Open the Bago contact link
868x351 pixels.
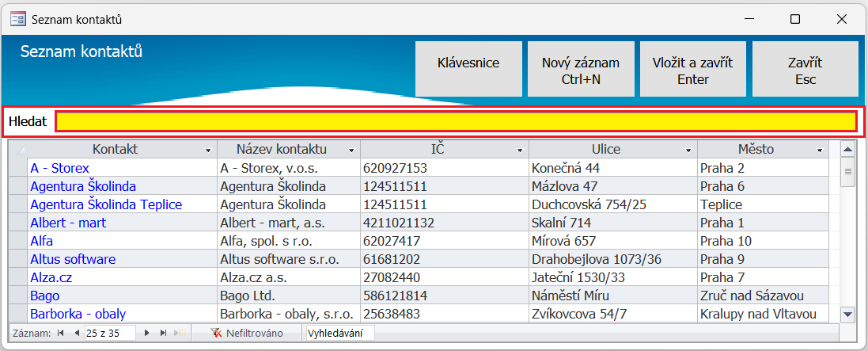(45, 296)
